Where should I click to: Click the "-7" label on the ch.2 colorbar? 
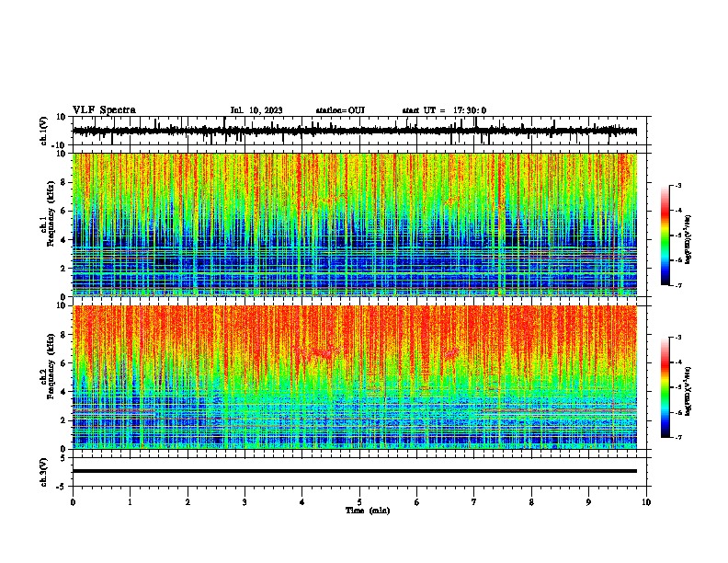[678, 438]
